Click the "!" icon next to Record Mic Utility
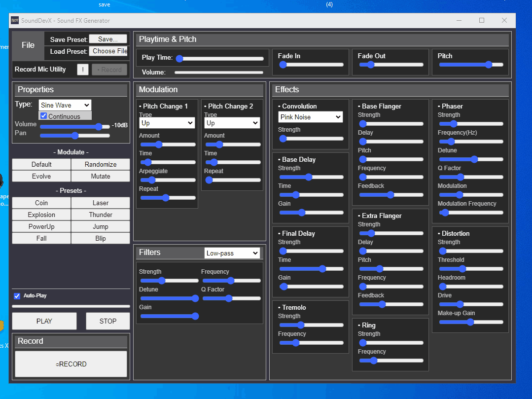The width and height of the screenshot is (532, 399). tap(82, 69)
